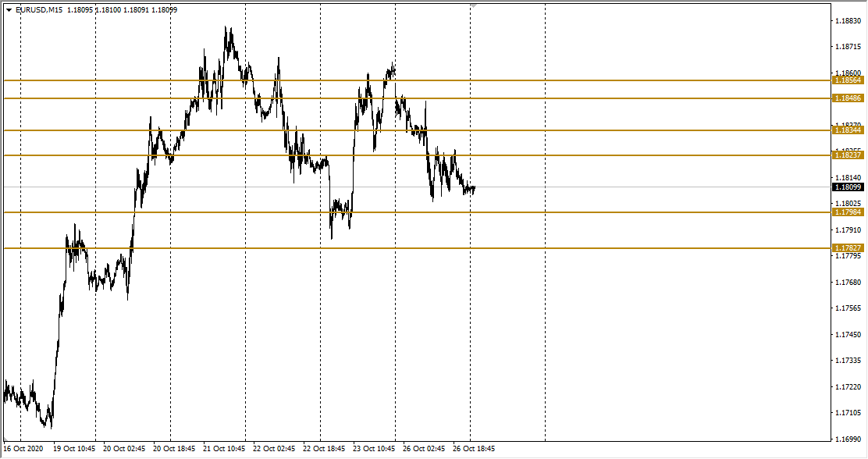Click the 19 Oct 10:45 time label
The height and width of the screenshot is (459, 868).
click(74, 450)
